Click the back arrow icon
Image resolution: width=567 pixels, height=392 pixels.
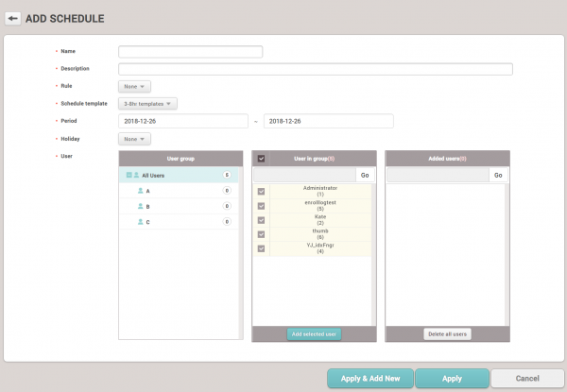[13, 18]
